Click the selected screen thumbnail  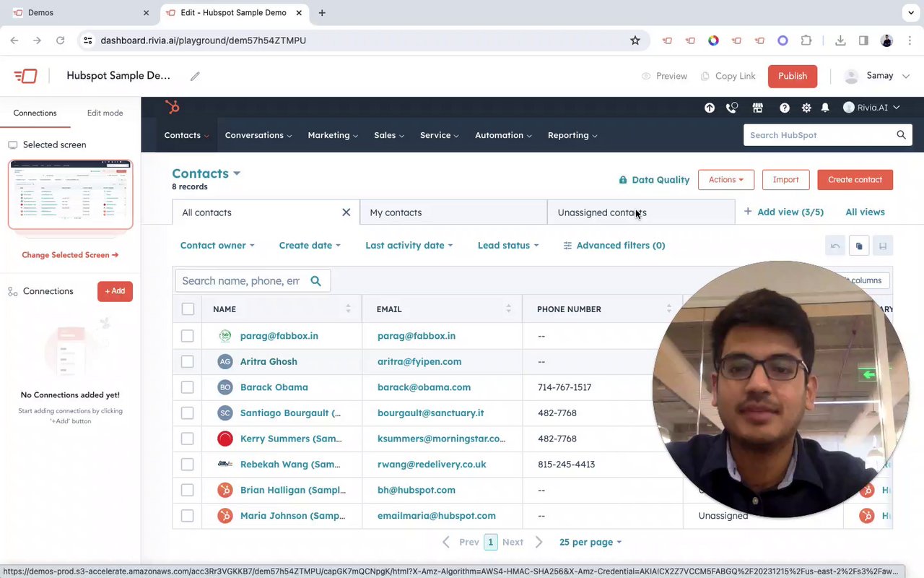70,194
